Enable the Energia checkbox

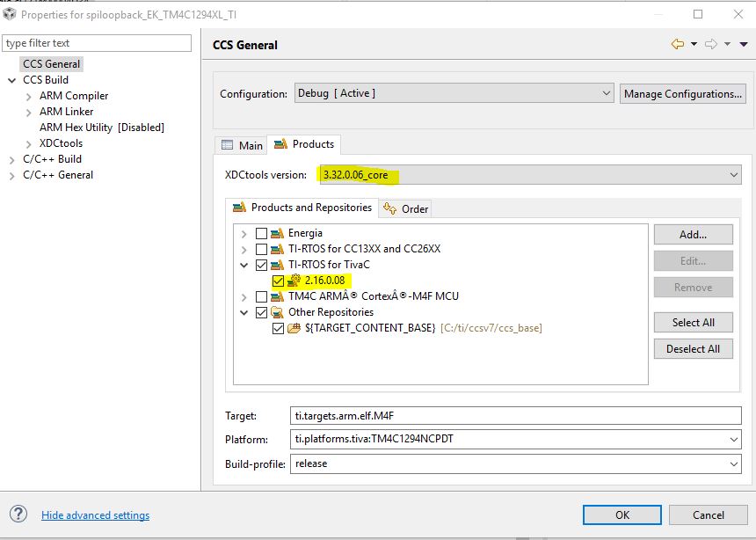coord(261,233)
